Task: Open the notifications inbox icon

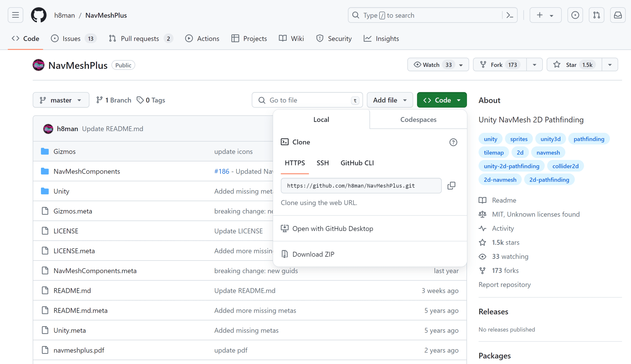Action: click(x=618, y=15)
